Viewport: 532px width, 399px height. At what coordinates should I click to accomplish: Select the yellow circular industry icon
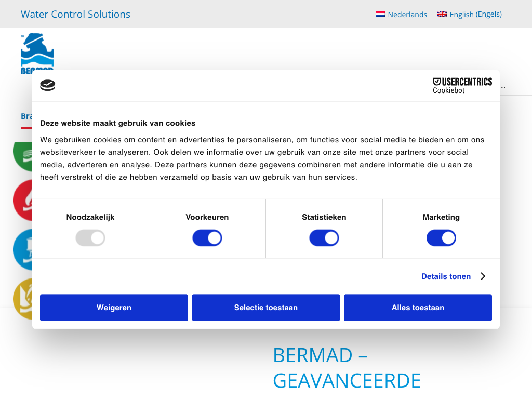tap(23, 299)
